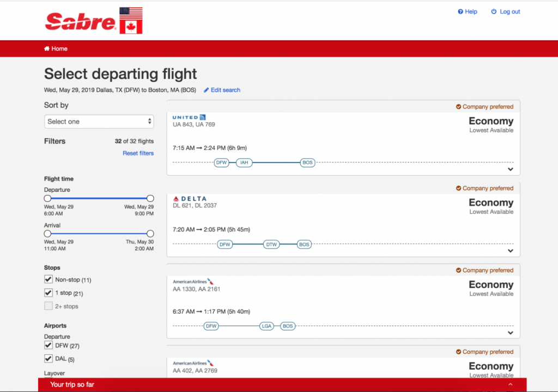The image size is (558, 392).
Task: Expand details of United UA 843 flight
Action: (x=510, y=170)
